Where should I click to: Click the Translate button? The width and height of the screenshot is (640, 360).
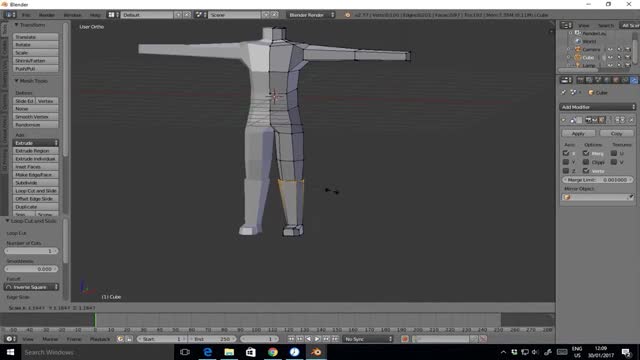pos(36,37)
